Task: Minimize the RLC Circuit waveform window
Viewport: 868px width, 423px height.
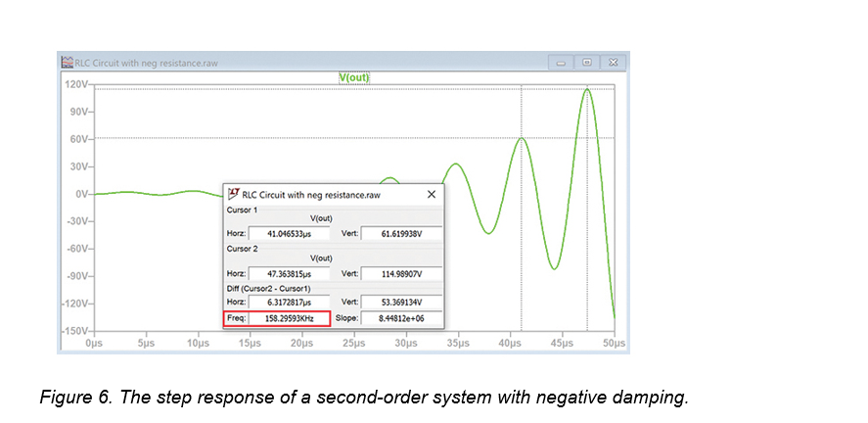Action: click(x=564, y=63)
